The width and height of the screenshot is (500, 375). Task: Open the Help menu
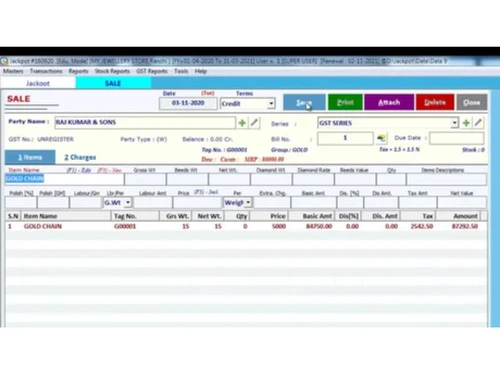201,71
